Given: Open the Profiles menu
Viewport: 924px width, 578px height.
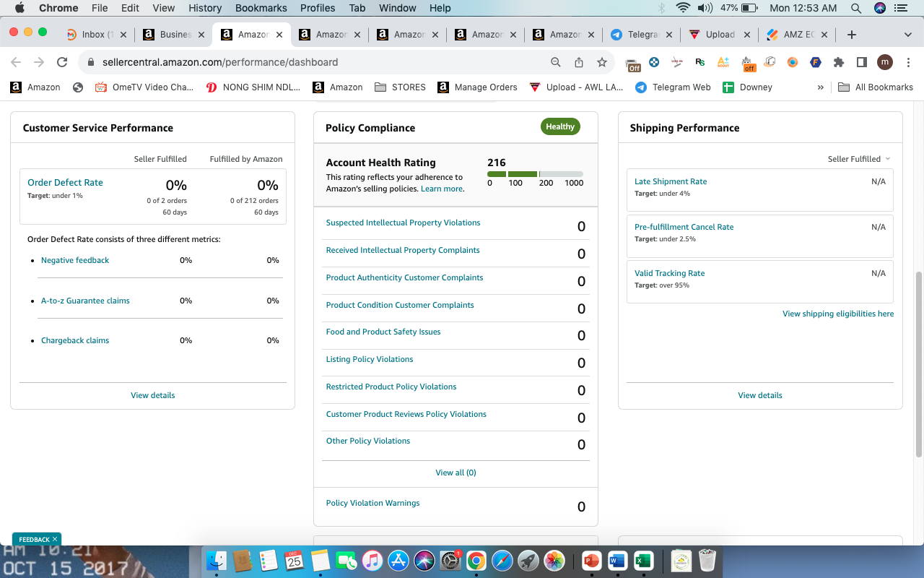Looking at the screenshot, I should coord(318,8).
